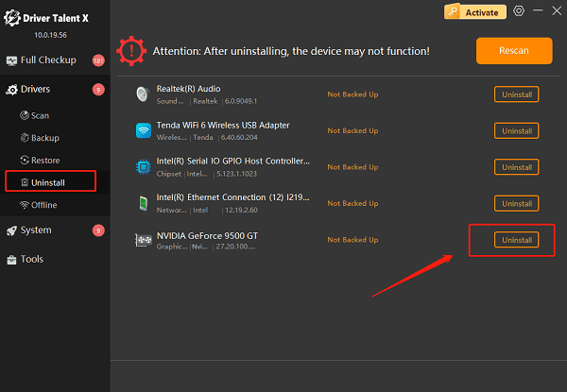Click the Backup icon in sidebar
This screenshot has height=392, width=567.
(x=25, y=137)
